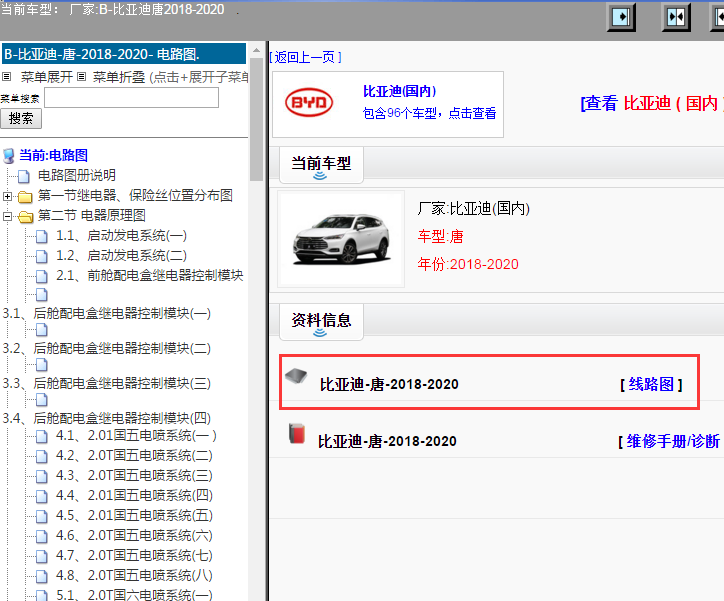
Task: Click 包含96个车型,点击查看 link
Action: [429, 113]
